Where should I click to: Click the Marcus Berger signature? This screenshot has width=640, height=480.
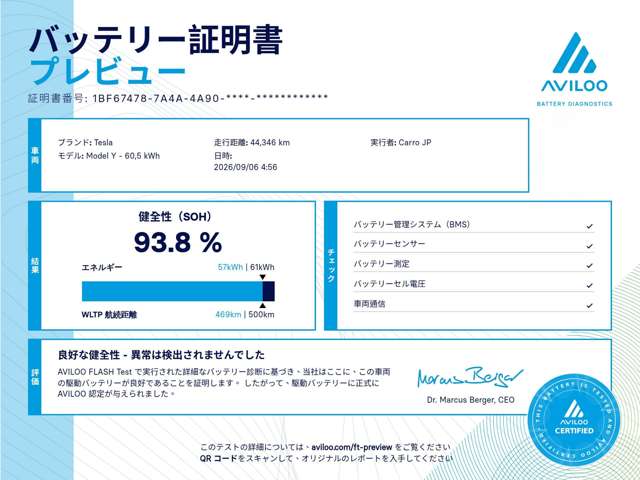click(469, 377)
